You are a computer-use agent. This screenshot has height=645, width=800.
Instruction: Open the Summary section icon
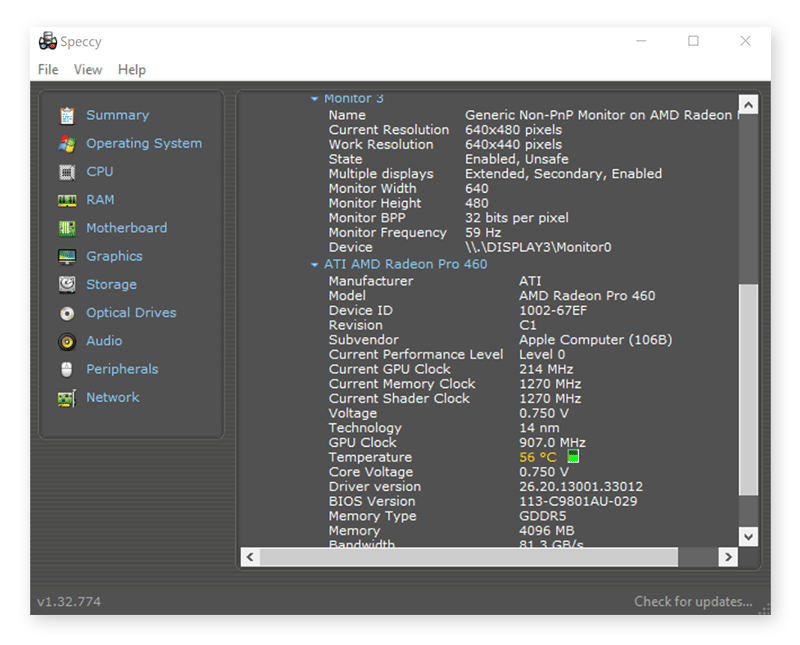pyautogui.click(x=67, y=115)
